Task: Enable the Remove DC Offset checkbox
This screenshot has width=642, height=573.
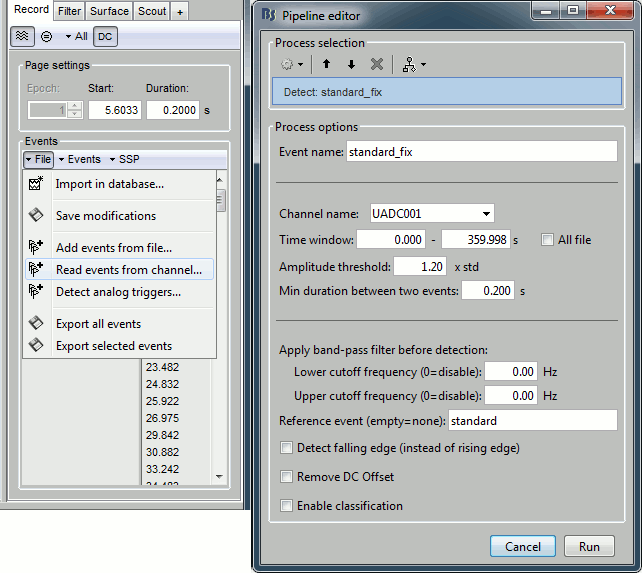Action: pyautogui.click(x=288, y=477)
